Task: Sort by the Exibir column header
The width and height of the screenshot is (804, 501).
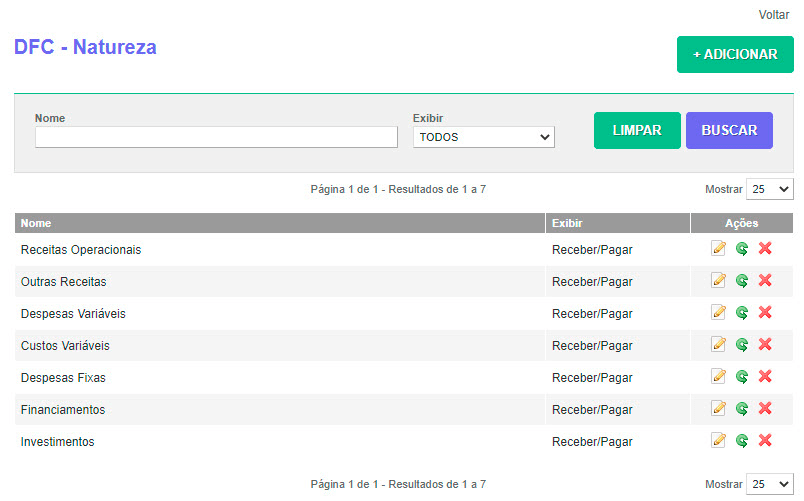Action: tap(567, 223)
